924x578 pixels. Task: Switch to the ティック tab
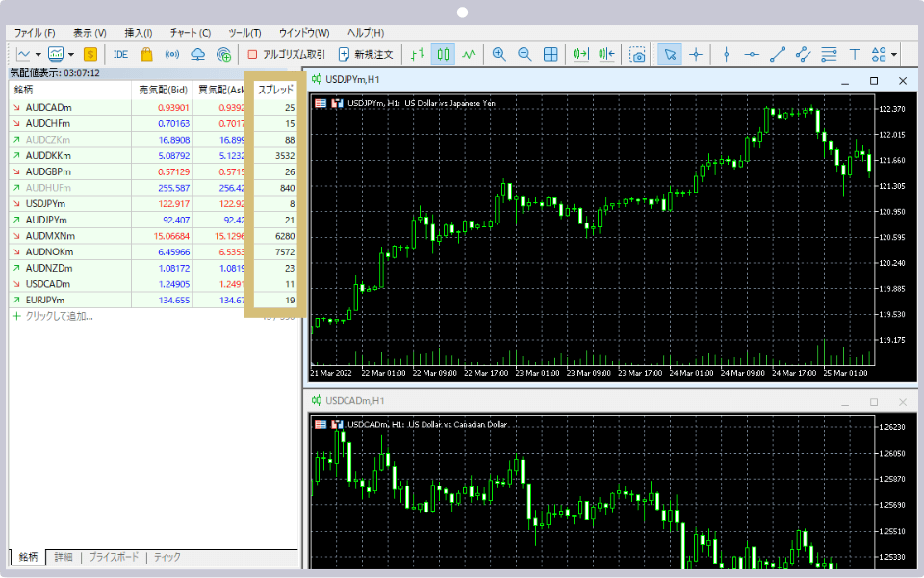point(167,557)
